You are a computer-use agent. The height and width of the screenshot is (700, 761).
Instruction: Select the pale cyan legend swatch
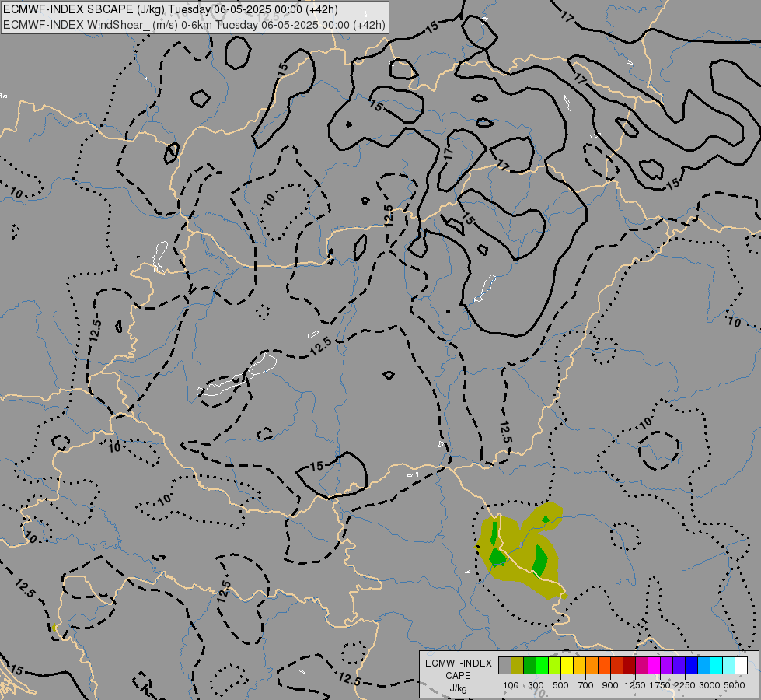click(729, 665)
